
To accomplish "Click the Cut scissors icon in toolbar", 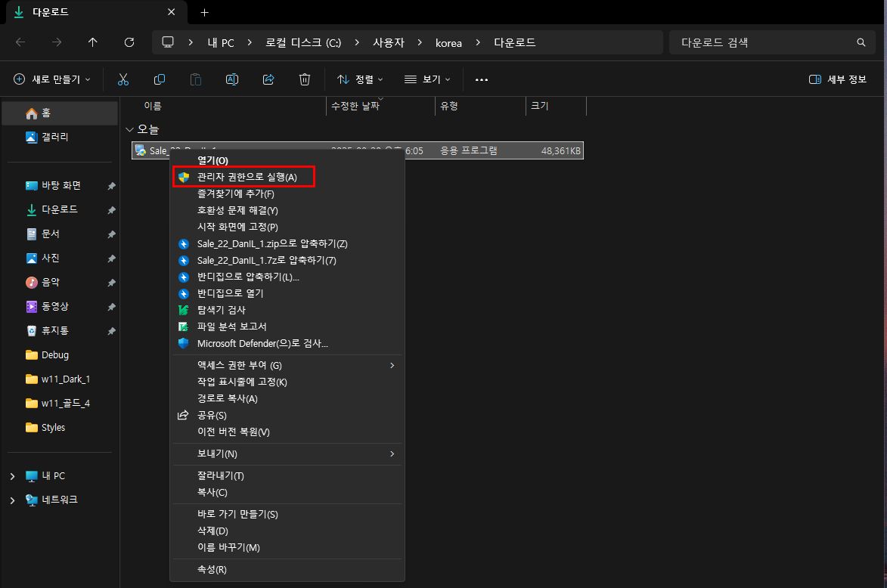I will (x=123, y=79).
